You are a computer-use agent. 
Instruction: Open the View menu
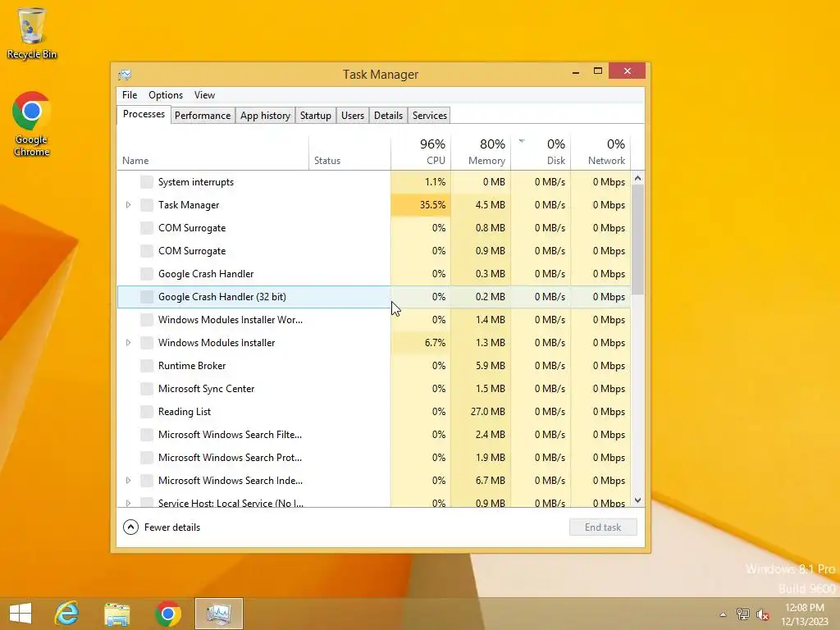(x=204, y=95)
